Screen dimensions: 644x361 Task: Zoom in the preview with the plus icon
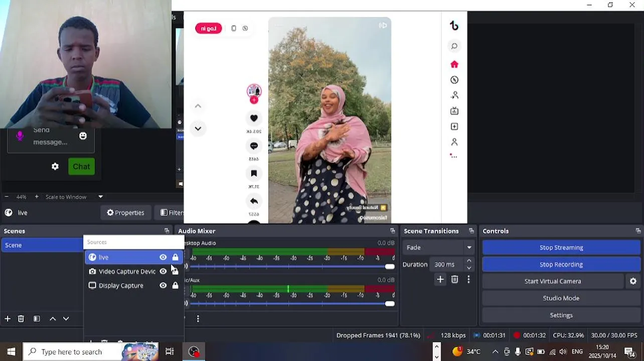(36, 197)
